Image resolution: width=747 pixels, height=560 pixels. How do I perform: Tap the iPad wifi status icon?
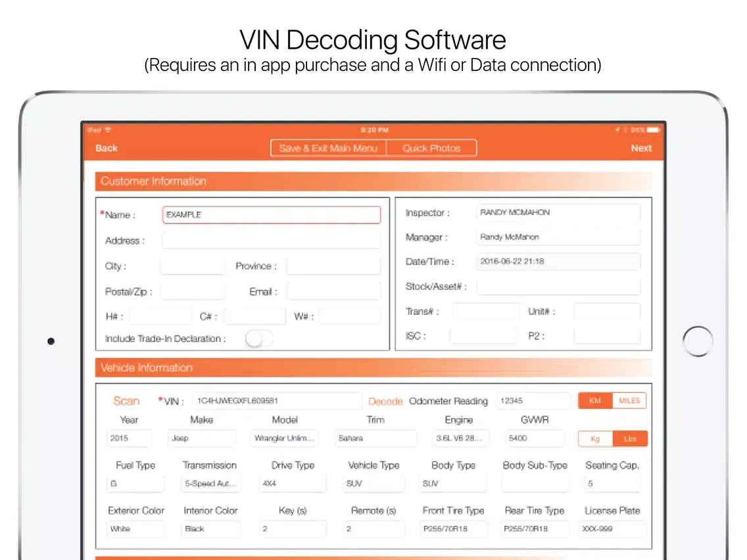[x=108, y=129]
